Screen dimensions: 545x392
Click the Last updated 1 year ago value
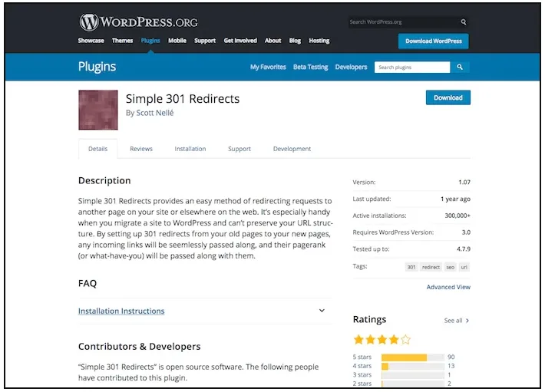click(x=455, y=199)
